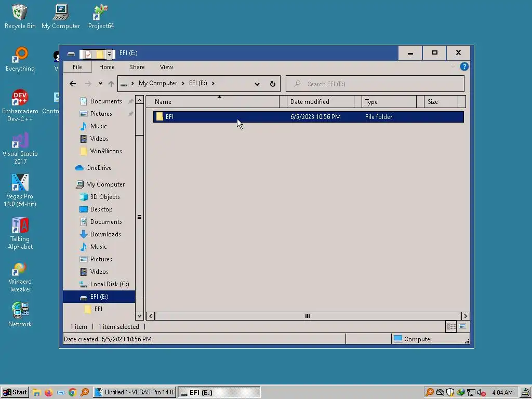This screenshot has height=399, width=532.
Task: Click horizontal scrollbar left arrow
Action: point(151,316)
